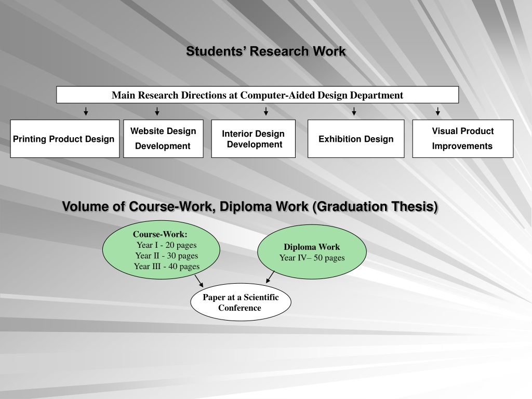This screenshot has height=399, width=532.
Task: Click the "Students' Research Work" slide title
Action: (266, 51)
